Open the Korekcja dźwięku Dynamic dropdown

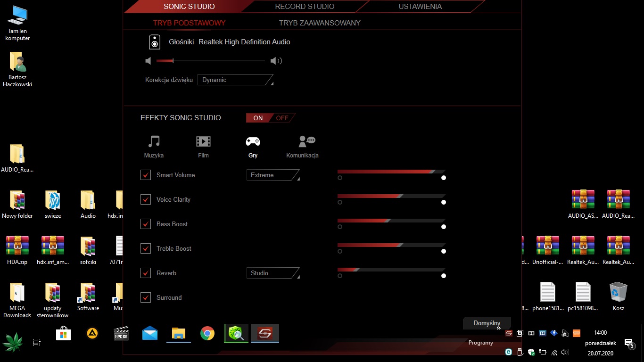point(235,80)
